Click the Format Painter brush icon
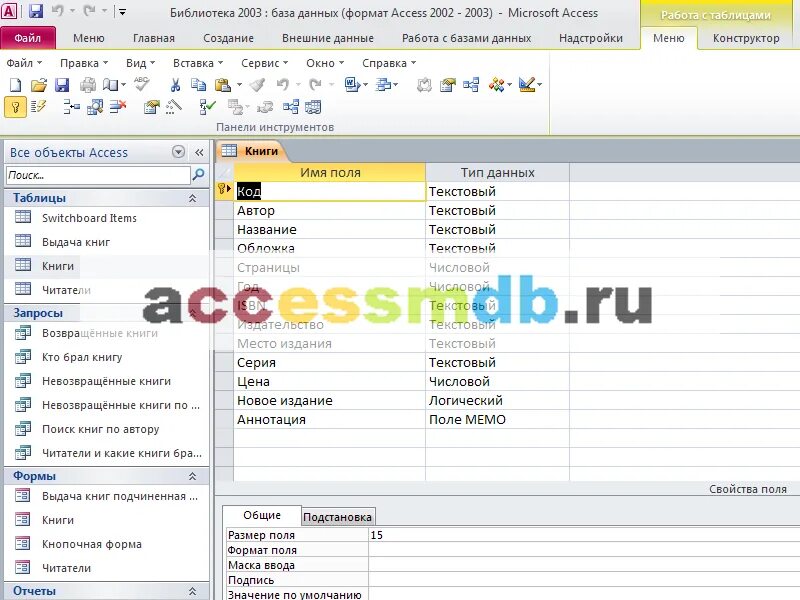 (257, 85)
